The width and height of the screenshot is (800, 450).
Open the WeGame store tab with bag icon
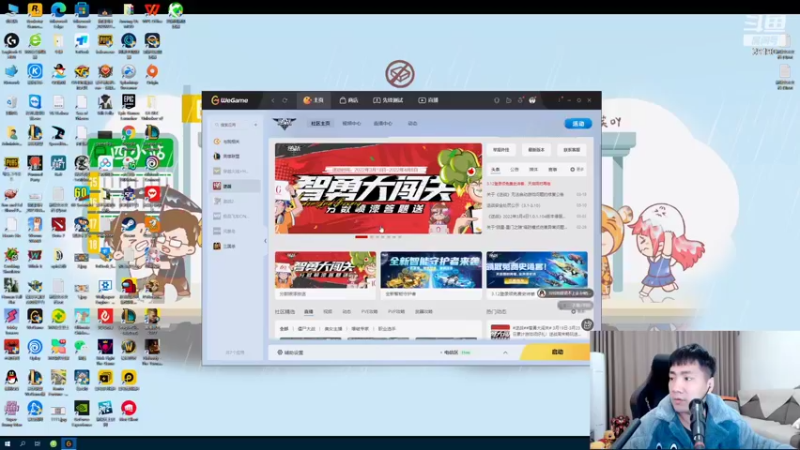pos(349,101)
